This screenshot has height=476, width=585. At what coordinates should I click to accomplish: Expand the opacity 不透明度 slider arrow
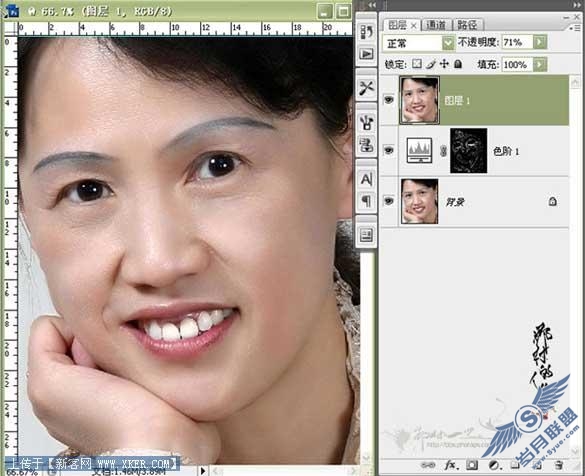coord(540,42)
